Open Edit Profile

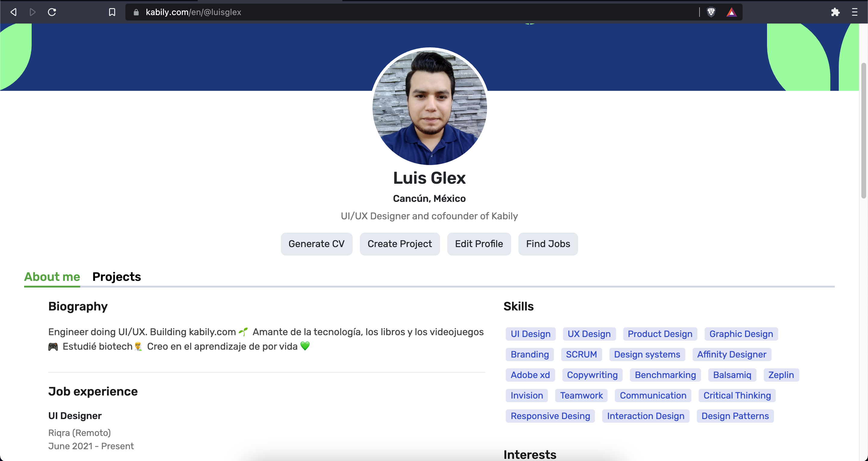(479, 244)
